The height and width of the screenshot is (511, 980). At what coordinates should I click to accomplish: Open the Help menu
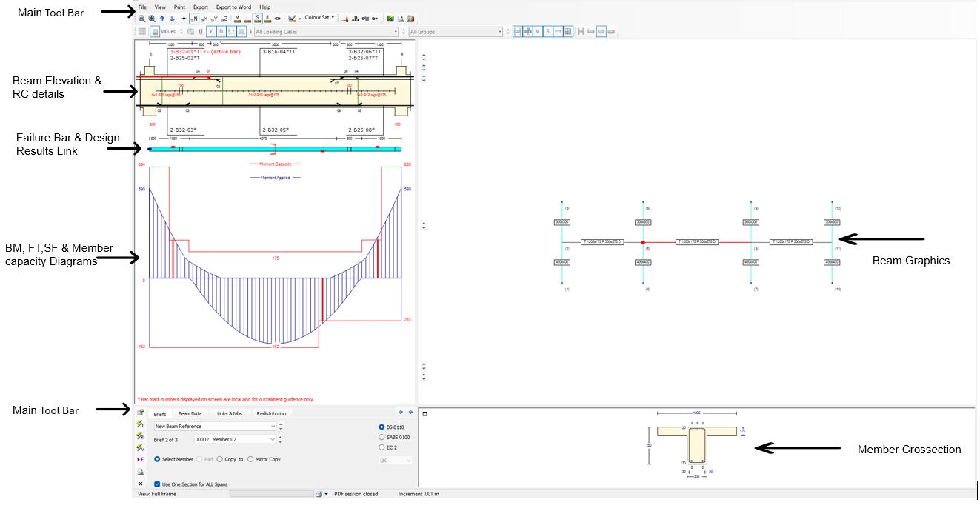[264, 7]
